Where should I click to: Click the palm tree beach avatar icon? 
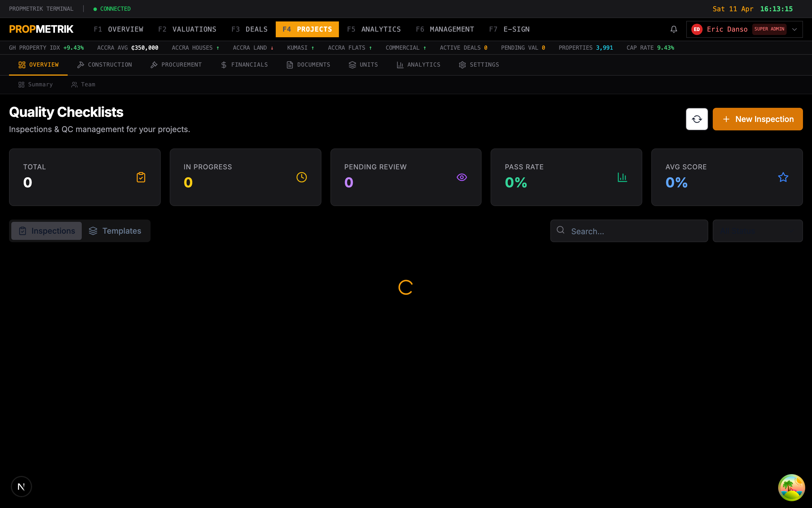click(791, 487)
